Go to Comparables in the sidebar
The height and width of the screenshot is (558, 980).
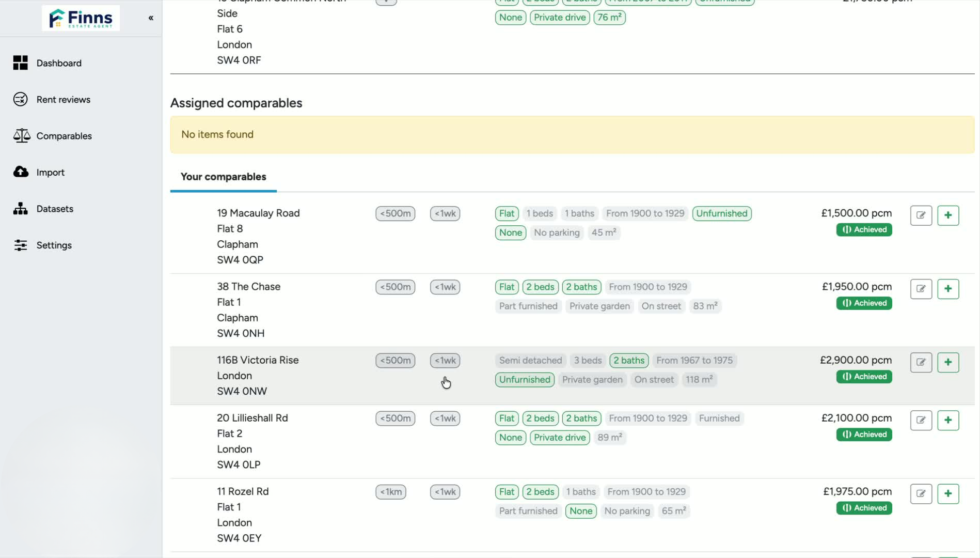point(64,136)
